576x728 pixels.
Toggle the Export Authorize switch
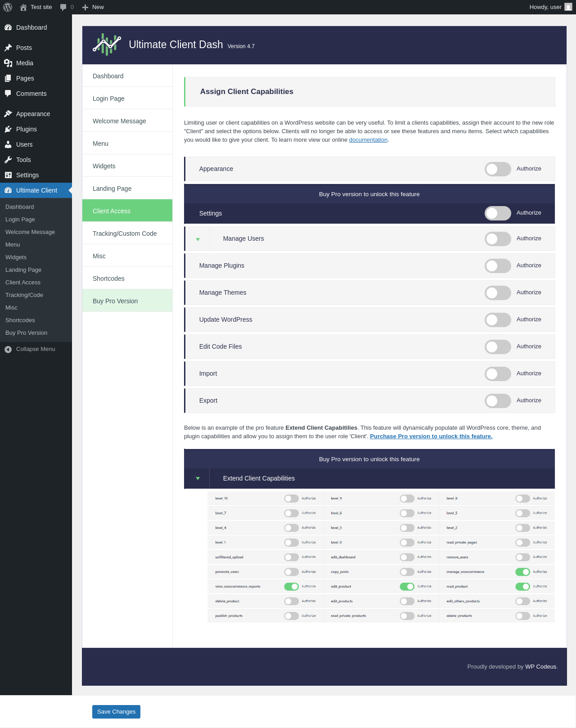click(x=498, y=401)
